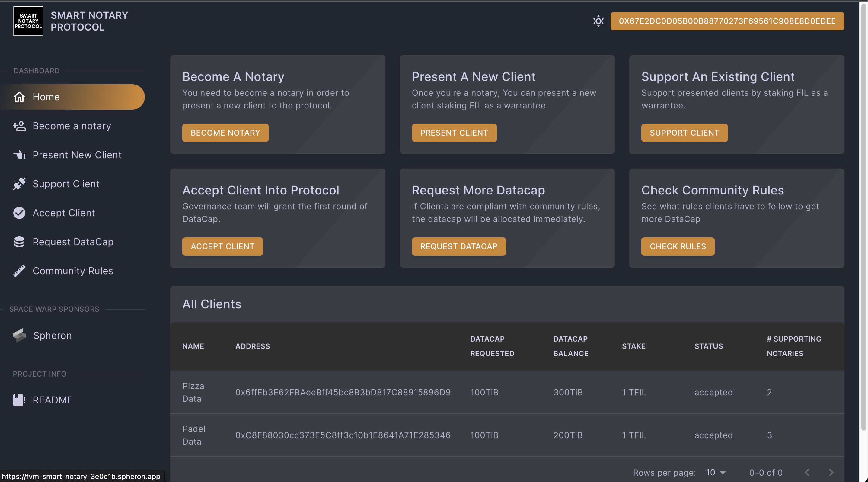Click the PRESENT CLIENT button
This screenshot has width=868, height=482.
pos(454,133)
